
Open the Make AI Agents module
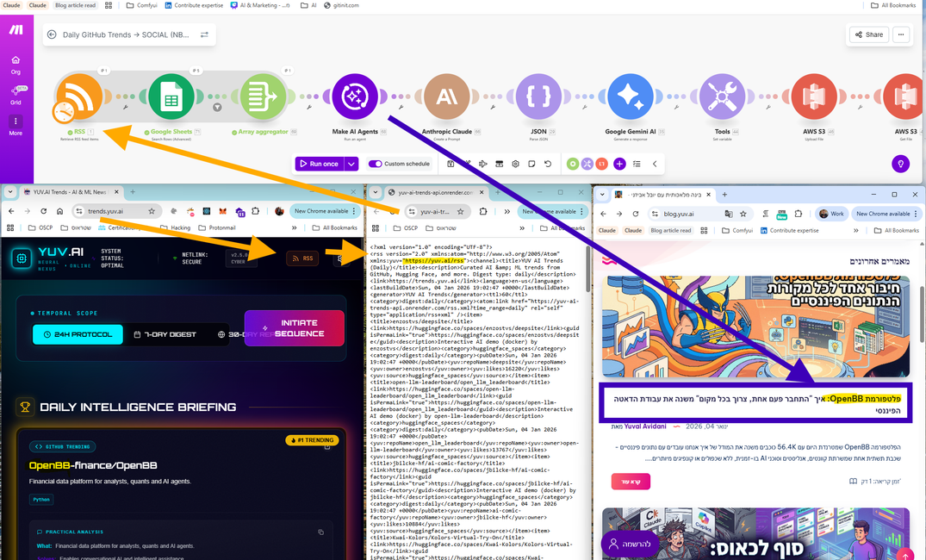pos(355,96)
